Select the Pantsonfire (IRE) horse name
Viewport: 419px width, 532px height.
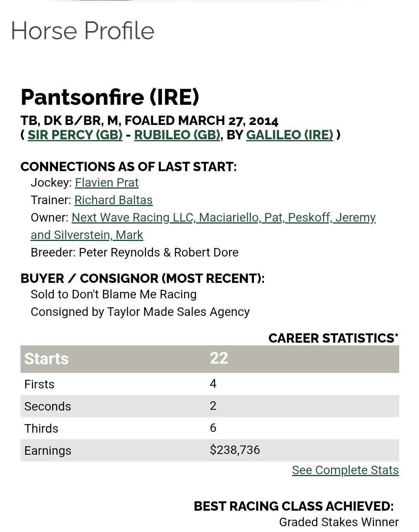pyautogui.click(x=110, y=97)
